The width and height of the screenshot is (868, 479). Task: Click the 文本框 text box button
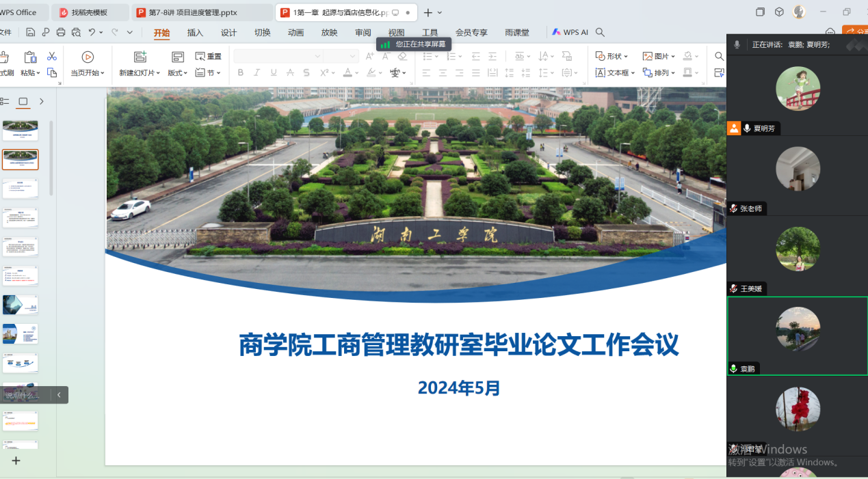coord(614,72)
